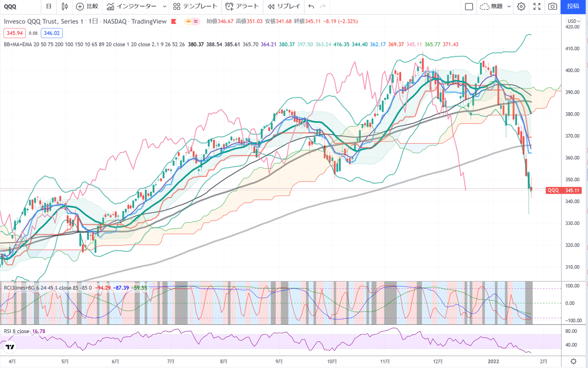Screen dimensions: 588x368
Task: Click RSI value 16.78 in legend
Action: [39, 331]
